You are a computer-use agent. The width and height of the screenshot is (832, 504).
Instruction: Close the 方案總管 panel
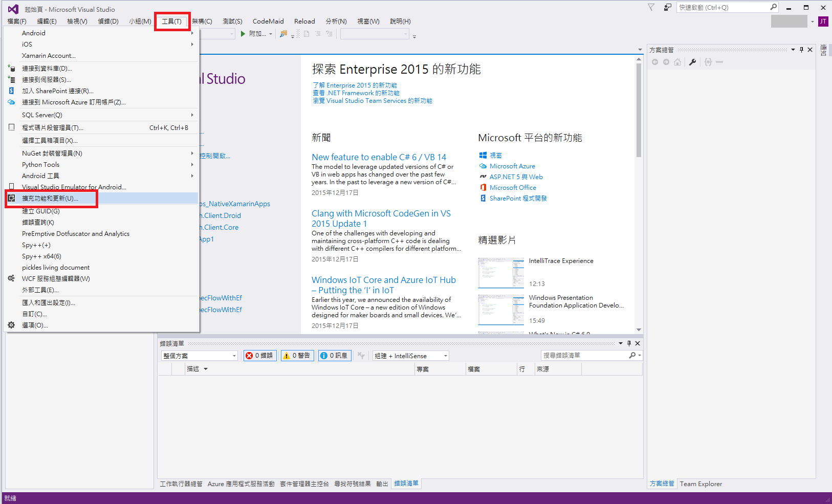[810, 50]
